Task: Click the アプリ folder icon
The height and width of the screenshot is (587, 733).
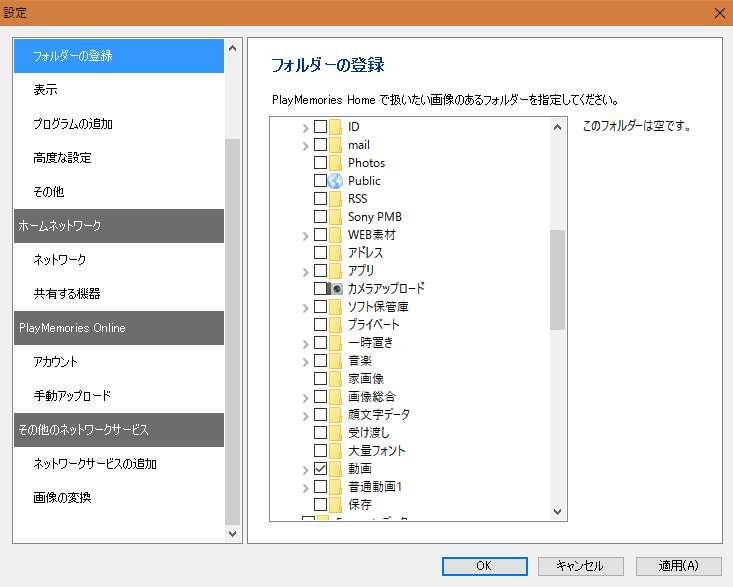Action: point(335,271)
